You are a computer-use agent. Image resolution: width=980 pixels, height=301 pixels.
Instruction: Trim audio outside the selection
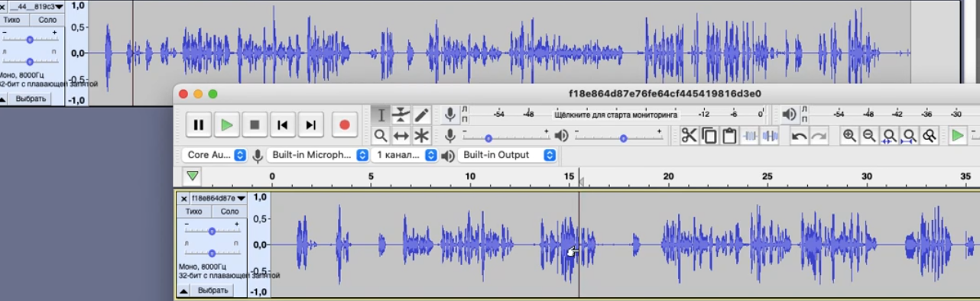(x=749, y=136)
